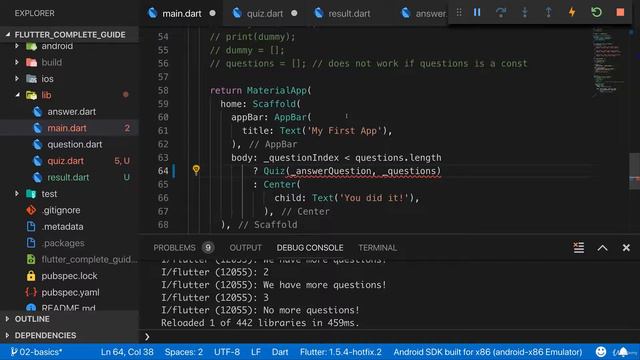Open question.dart in the explorer

(69, 144)
